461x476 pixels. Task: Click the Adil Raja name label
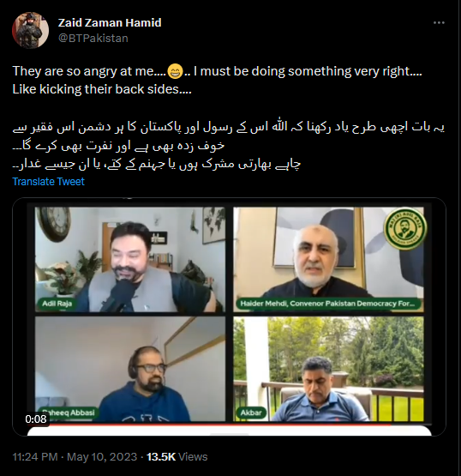[x=57, y=304]
